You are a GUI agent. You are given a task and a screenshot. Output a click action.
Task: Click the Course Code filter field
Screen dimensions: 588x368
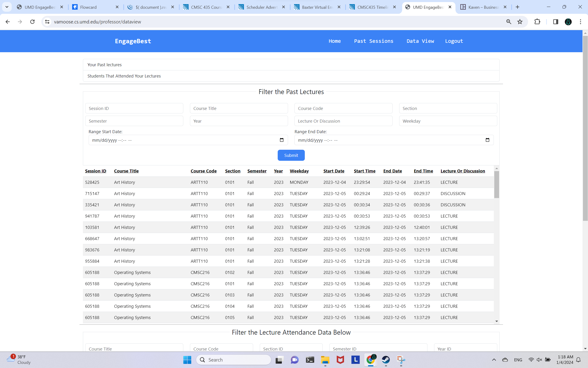coord(343,108)
